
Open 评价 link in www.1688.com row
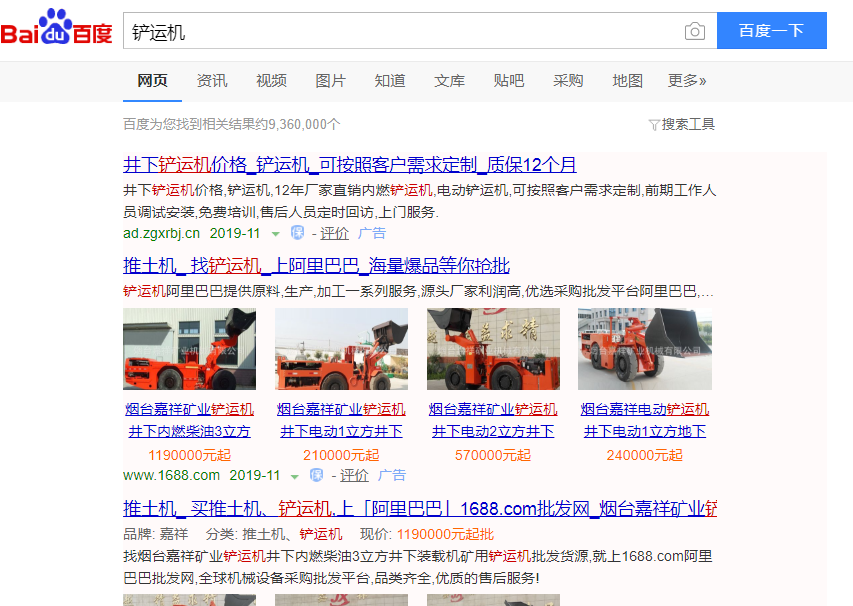(354, 475)
